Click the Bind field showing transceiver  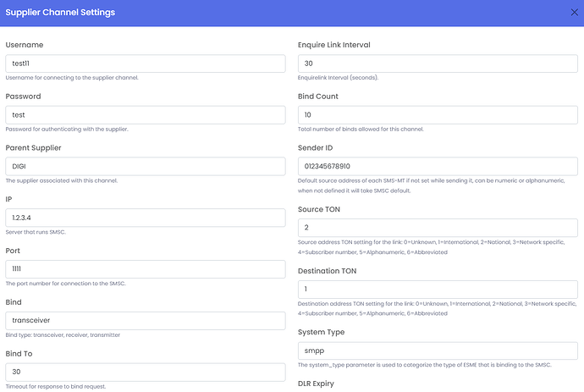pos(146,321)
